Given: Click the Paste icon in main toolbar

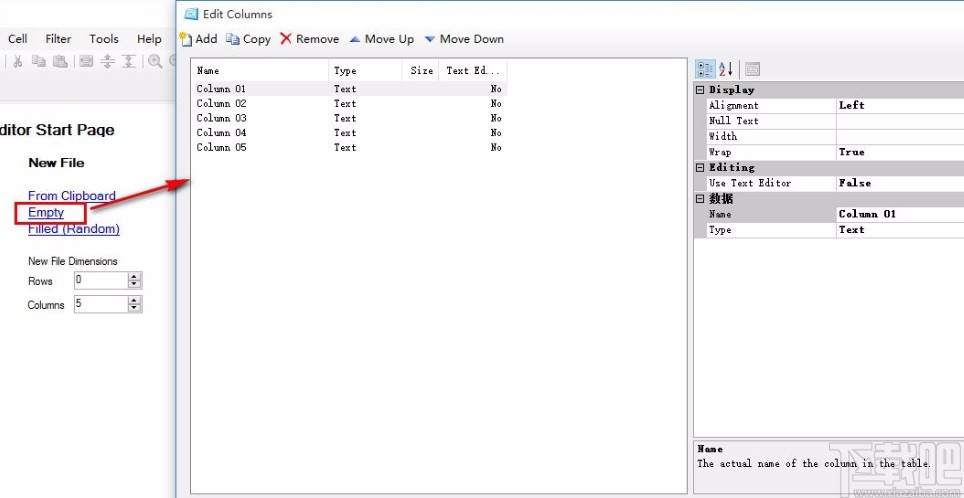Looking at the screenshot, I should point(60,61).
